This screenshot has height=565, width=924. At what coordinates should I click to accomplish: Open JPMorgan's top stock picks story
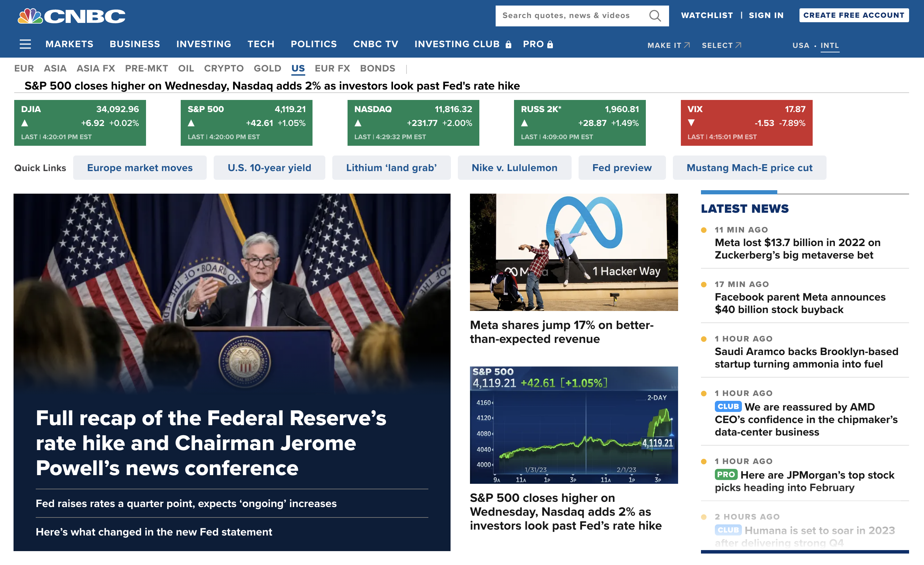click(804, 481)
